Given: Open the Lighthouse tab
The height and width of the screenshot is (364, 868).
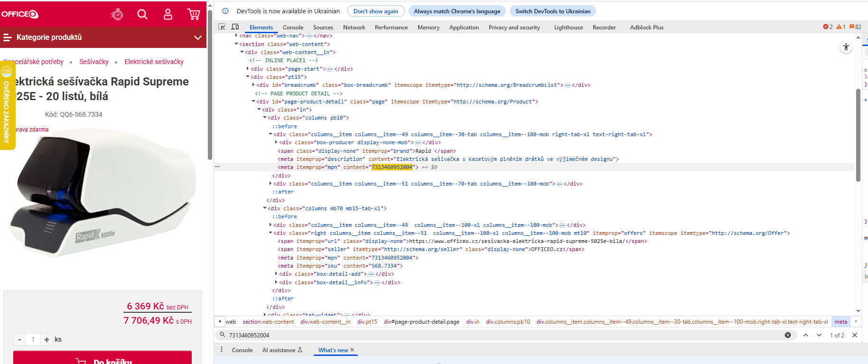Looking at the screenshot, I should click(x=569, y=28).
